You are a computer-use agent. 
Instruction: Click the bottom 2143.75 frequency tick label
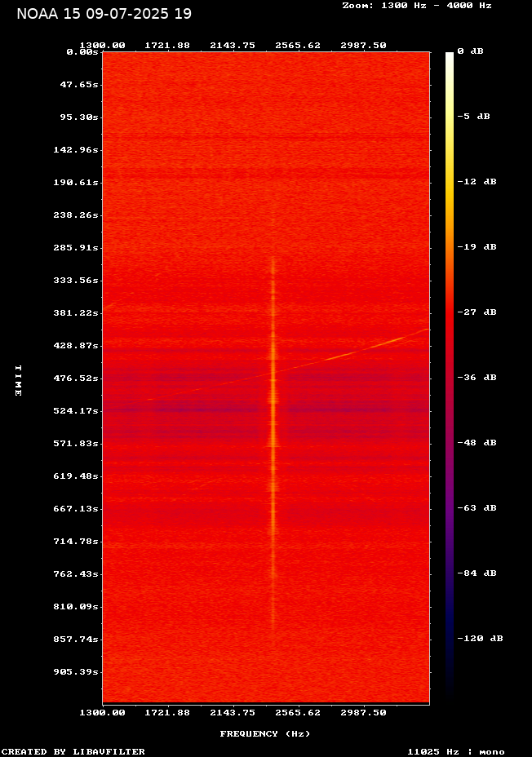coord(233,712)
